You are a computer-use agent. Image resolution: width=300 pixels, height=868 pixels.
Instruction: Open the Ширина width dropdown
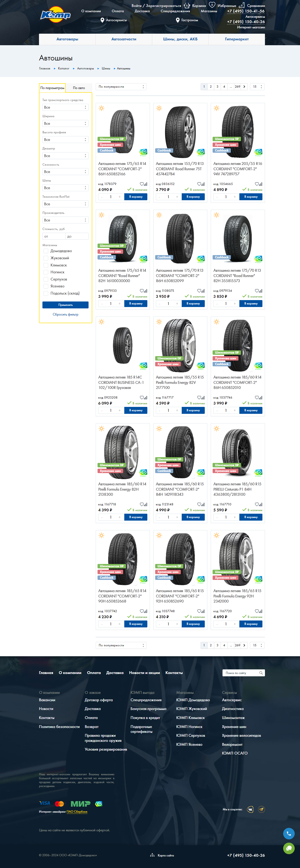click(x=65, y=124)
